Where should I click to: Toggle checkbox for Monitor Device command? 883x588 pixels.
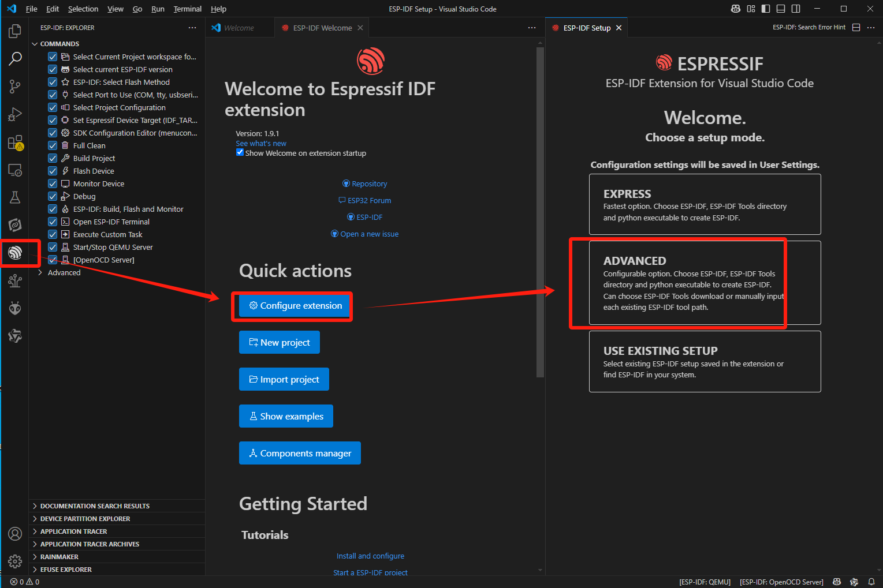pyautogui.click(x=53, y=183)
